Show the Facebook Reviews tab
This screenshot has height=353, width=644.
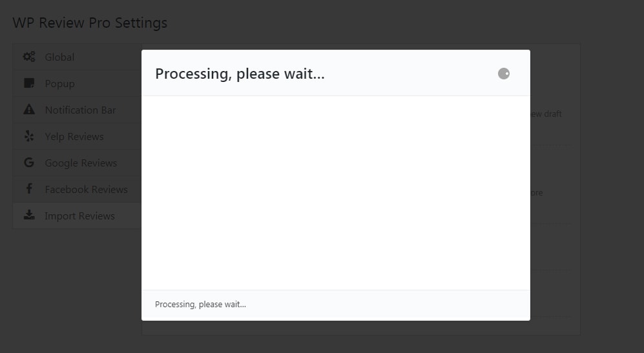[x=86, y=189]
